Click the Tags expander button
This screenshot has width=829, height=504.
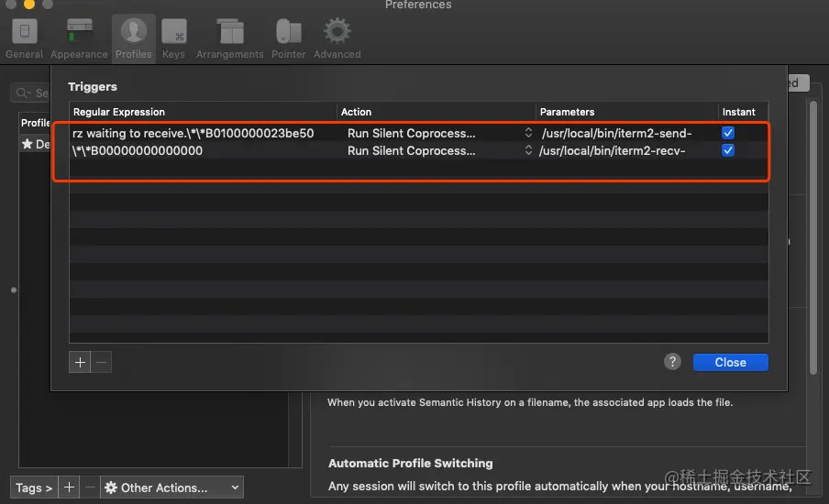34,488
